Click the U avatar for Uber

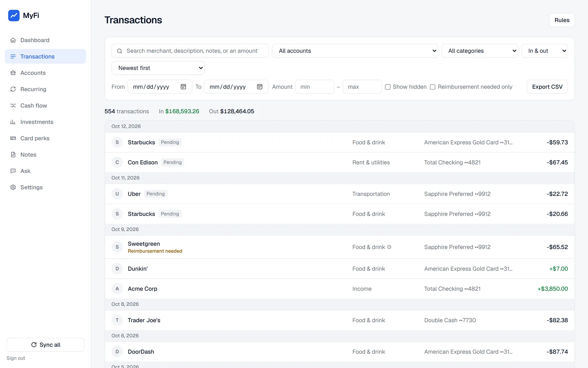point(117,194)
